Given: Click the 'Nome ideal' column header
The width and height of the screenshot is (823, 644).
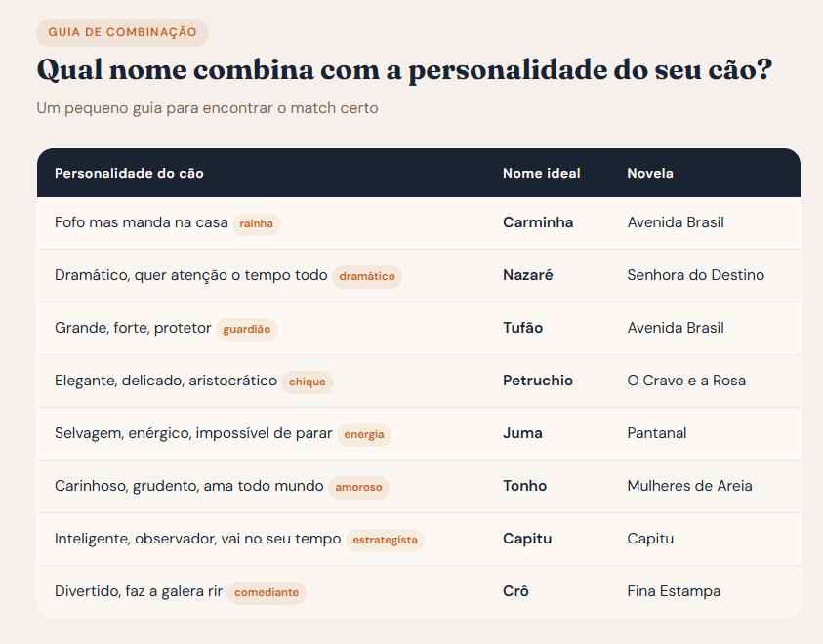Looking at the screenshot, I should click(x=541, y=173).
